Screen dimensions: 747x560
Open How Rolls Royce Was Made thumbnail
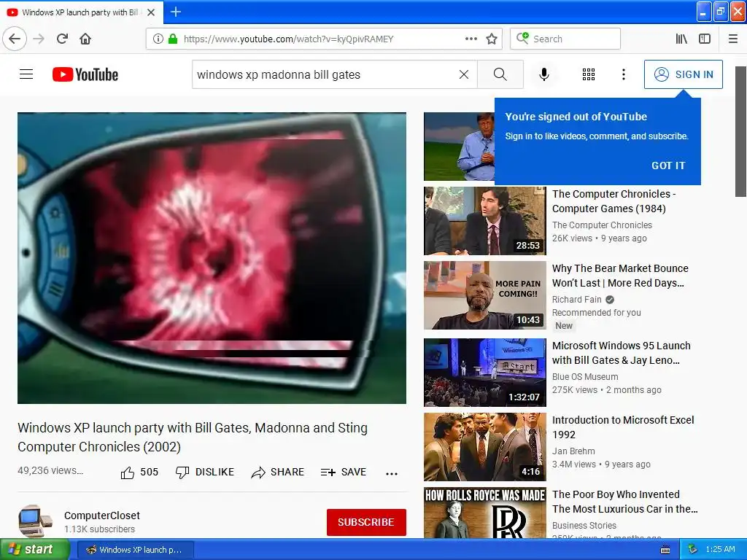point(485,513)
